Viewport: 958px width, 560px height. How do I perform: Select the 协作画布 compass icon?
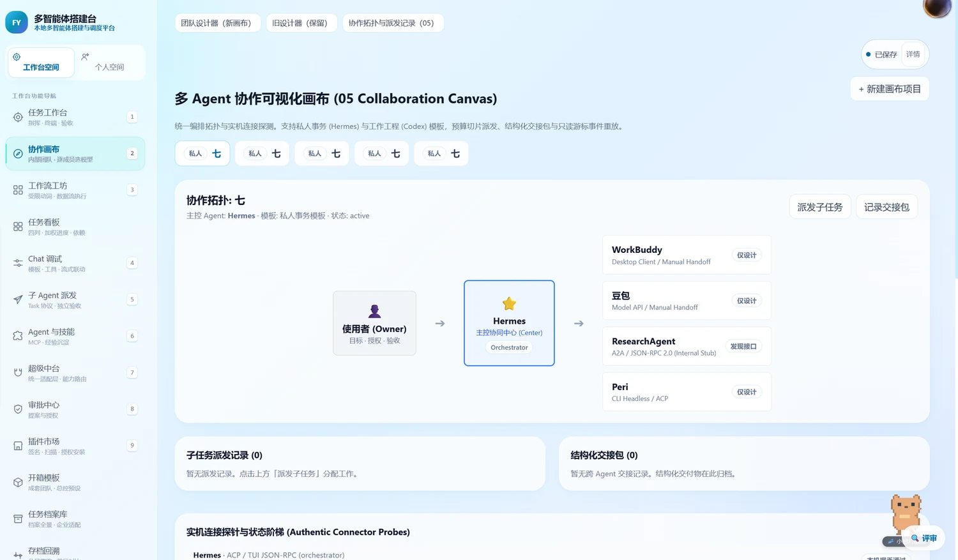click(x=18, y=153)
